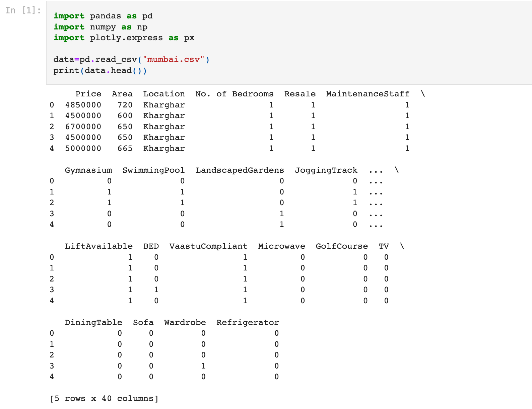The width and height of the screenshot is (532, 409).
Task: Click the 'No. of Bedrooms' column header
Action: click(x=235, y=94)
